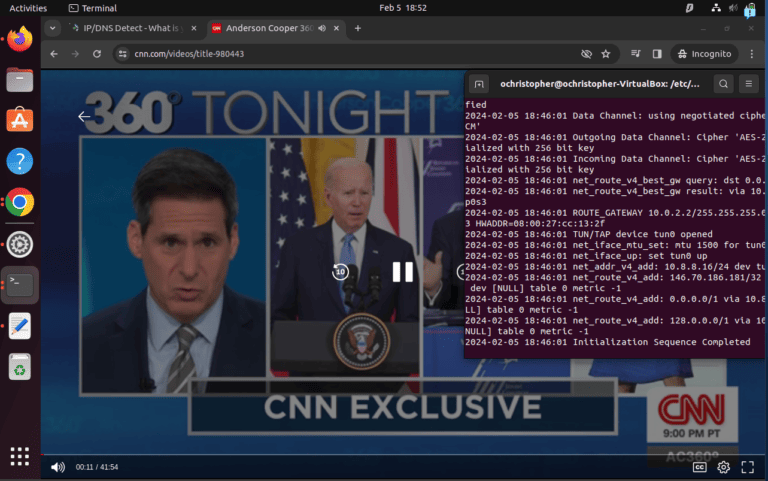Click the network icon in system tray

click(716, 8)
